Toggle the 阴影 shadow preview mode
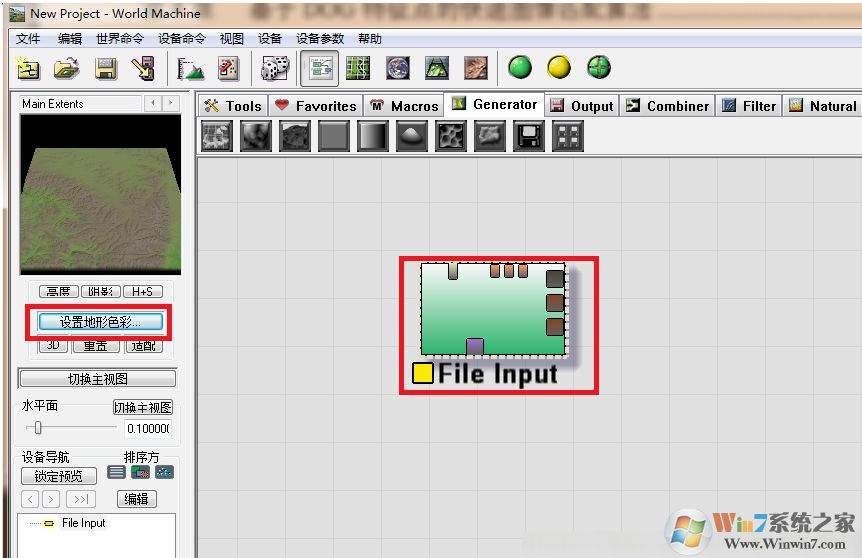Screen dimensions: 862x558 coord(100,291)
